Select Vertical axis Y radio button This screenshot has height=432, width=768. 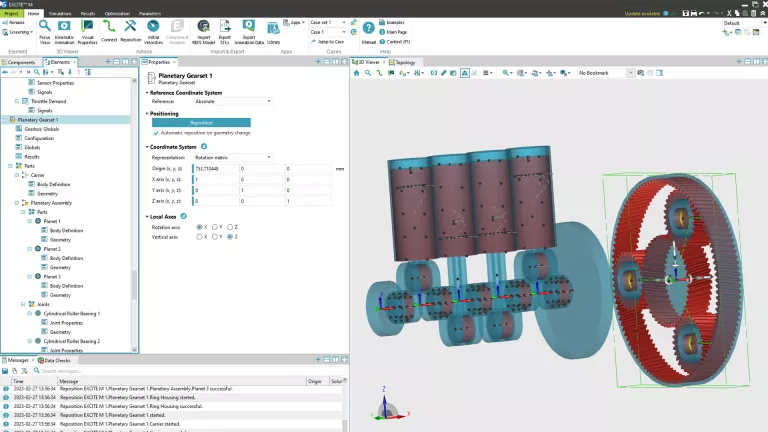(x=215, y=237)
